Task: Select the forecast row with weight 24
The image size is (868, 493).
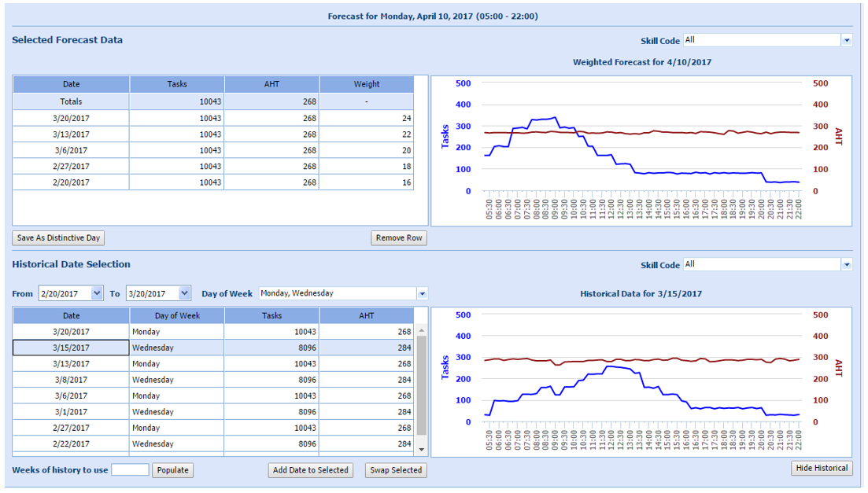Action: 212,118
